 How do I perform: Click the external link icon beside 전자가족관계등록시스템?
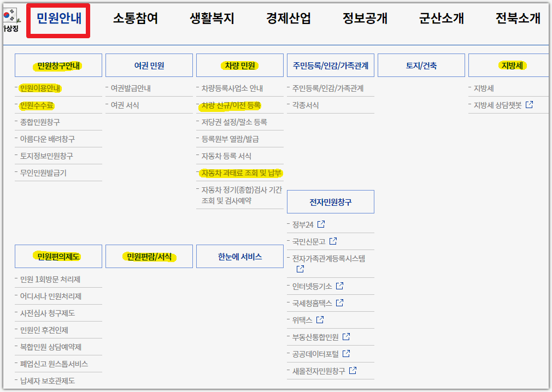pos(301,269)
